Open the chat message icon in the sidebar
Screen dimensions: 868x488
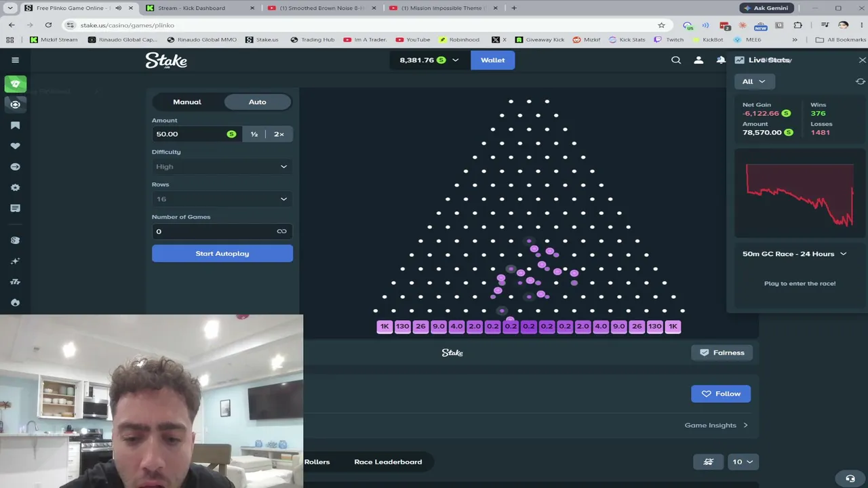pyautogui.click(x=15, y=208)
